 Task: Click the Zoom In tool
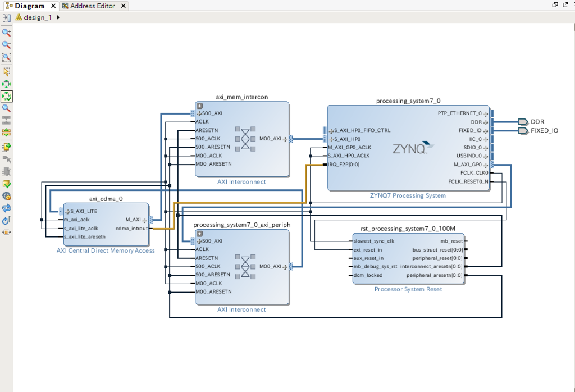tap(7, 33)
